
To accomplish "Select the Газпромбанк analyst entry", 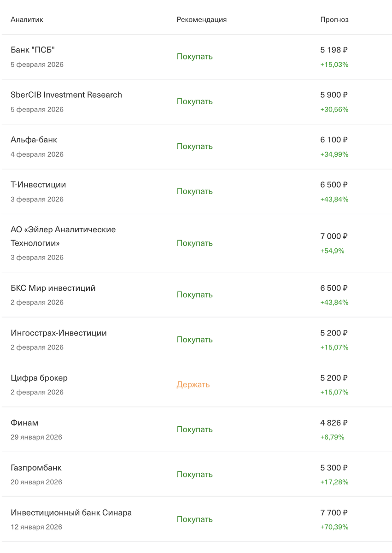I will point(196,474).
